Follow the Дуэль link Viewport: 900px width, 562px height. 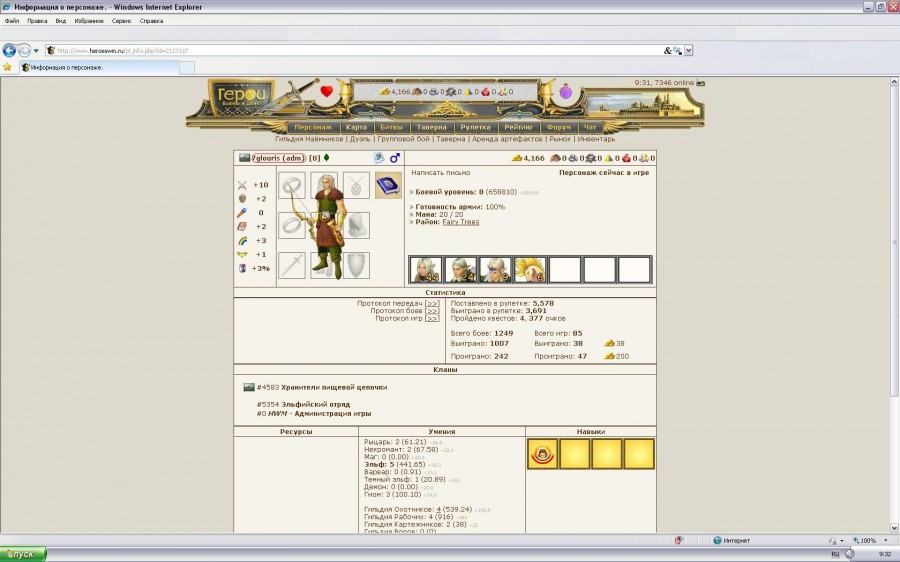(360, 139)
